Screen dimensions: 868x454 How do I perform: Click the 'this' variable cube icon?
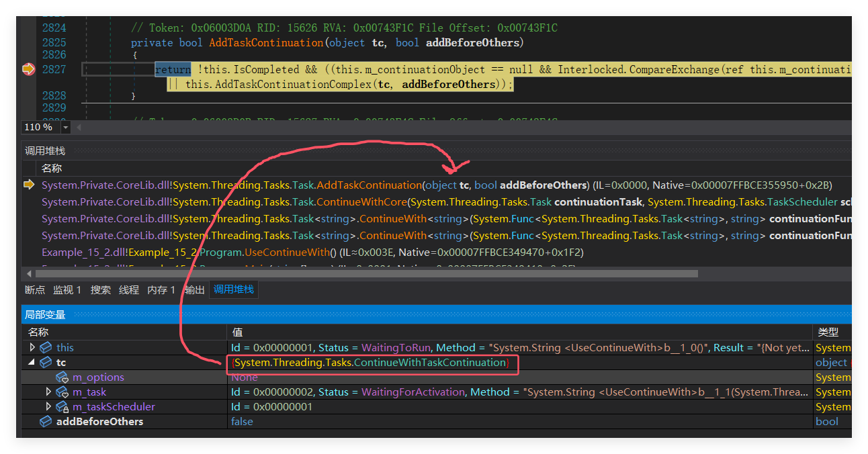click(46, 348)
